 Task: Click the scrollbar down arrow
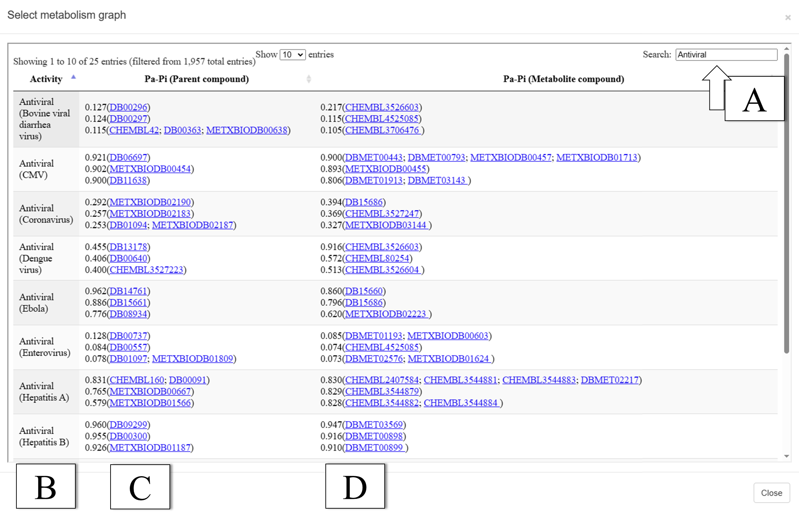coord(786,456)
